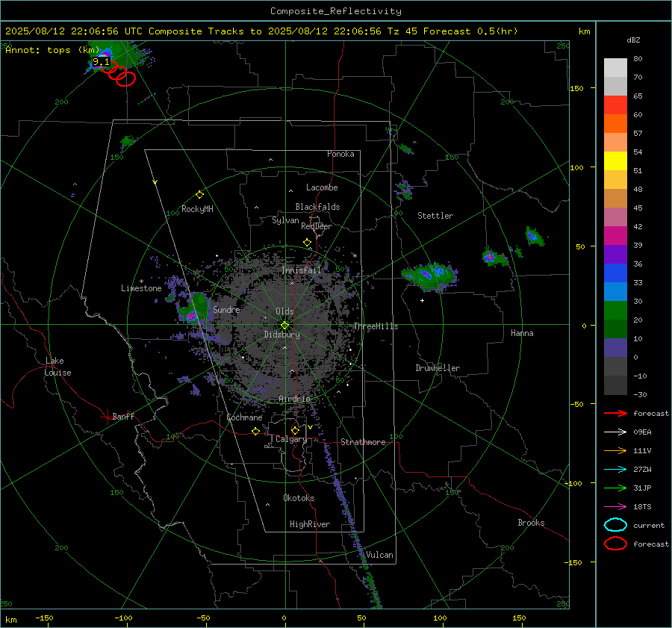Screen dimensions: 672x628
Task: Click the HighRiver city label
Action: (310, 524)
